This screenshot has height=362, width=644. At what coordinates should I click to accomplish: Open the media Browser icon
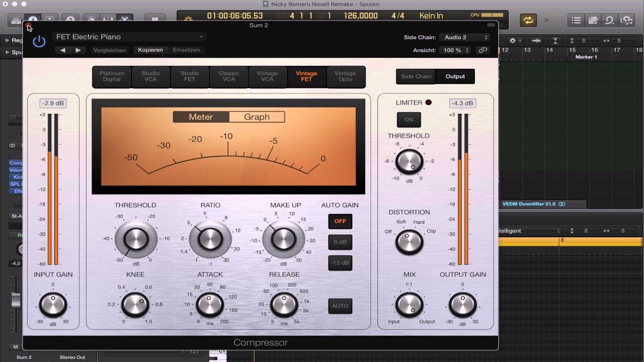point(626,20)
